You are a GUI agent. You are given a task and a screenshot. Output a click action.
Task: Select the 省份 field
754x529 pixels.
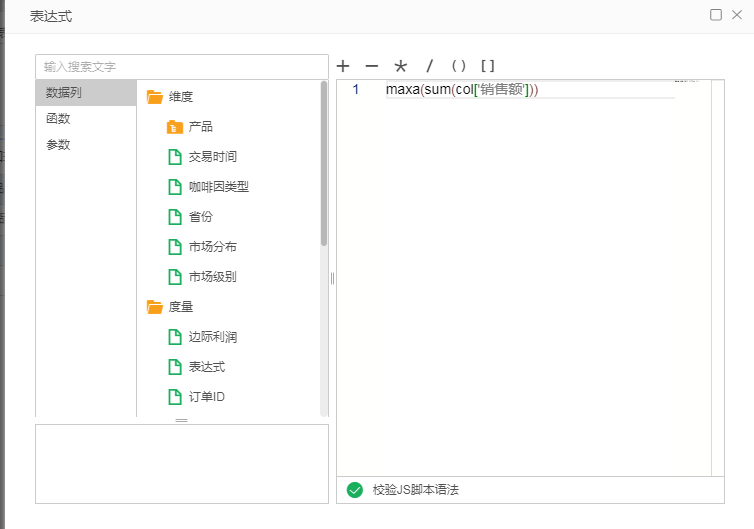click(201, 217)
